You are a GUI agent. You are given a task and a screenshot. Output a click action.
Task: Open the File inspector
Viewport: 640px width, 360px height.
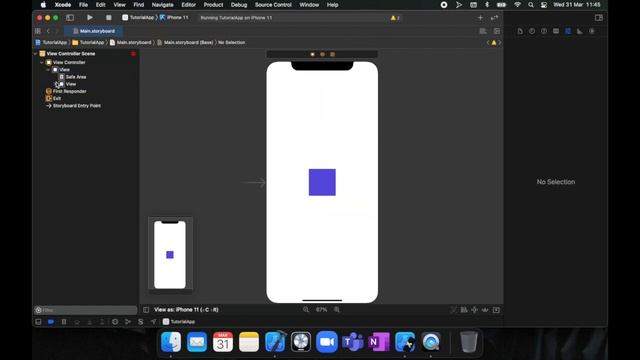(520, 31)
